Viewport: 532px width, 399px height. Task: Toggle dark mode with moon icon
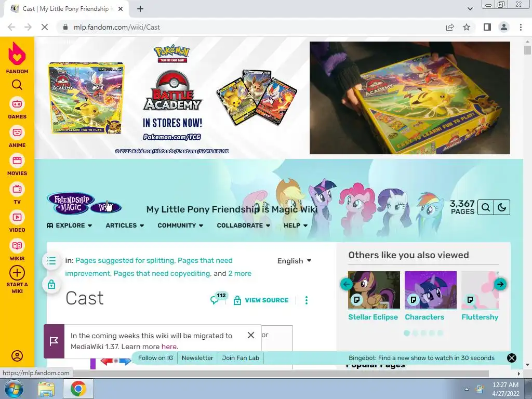coord(502,207)
